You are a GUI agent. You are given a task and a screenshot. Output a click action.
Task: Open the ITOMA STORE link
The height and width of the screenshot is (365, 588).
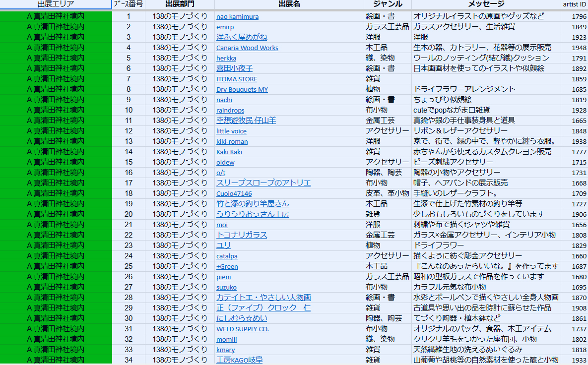[x=237, y=79]
